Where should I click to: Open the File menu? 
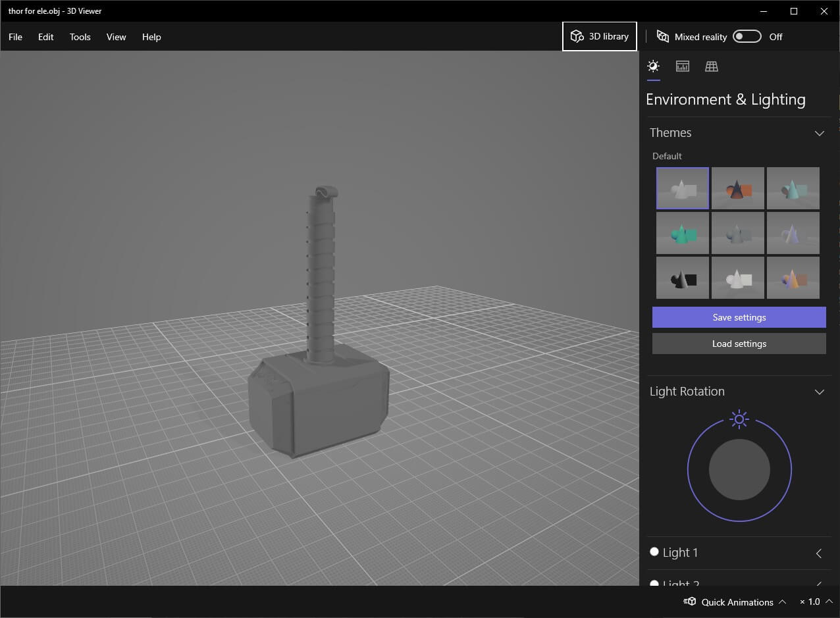click(15, 37)
